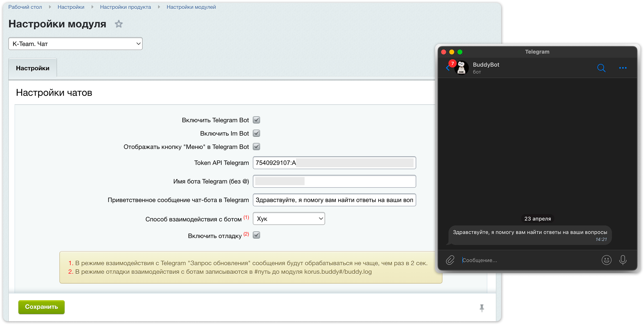Open "Настройки продукта" breadcrumb link
644x325 pixels.
(x=125, y=7)
